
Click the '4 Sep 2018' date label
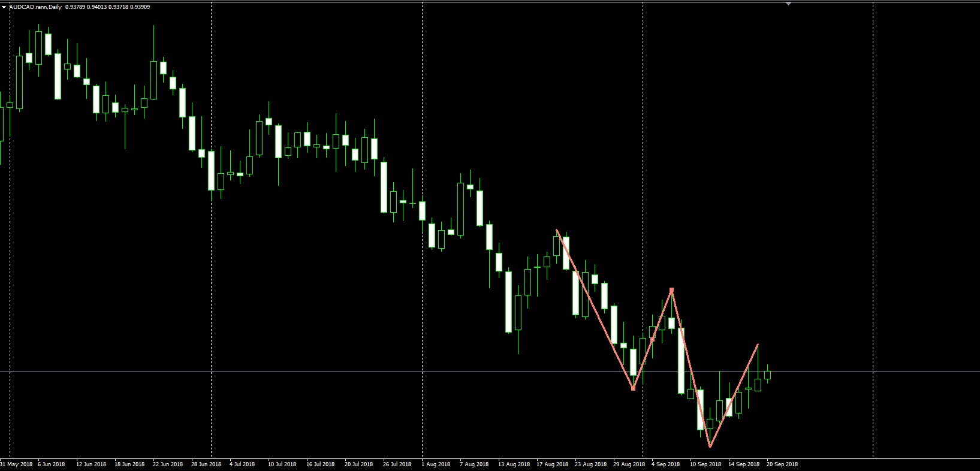(x=665, y=464)
